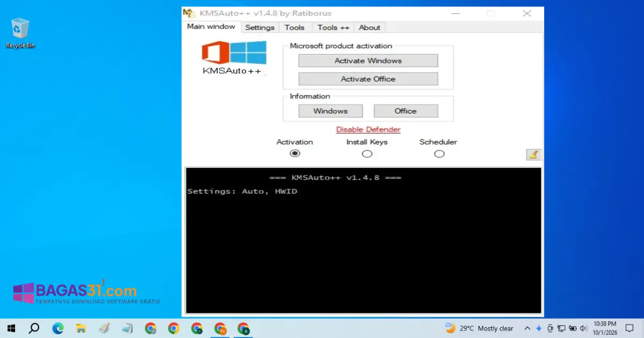The height and width of the screenshot is (338, 644).
Task: Click the Activate Office button
Action: pos(368,79)
